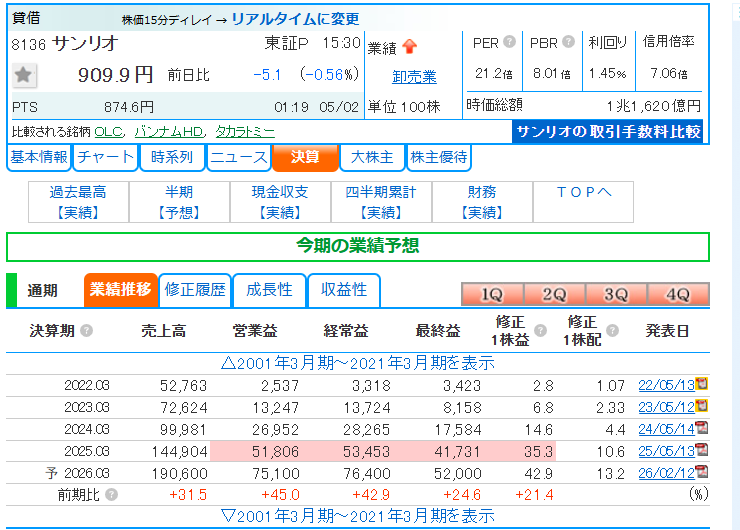This screenshot has width=740, height=530.
Task: Open PDF icon beside 26/02/12
Action: click(x=702, y=471)
